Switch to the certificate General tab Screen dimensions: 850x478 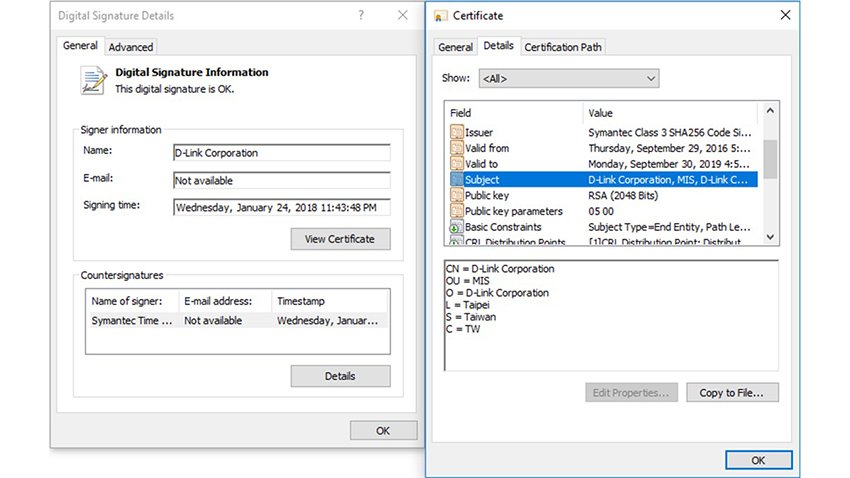click(455, 47)
